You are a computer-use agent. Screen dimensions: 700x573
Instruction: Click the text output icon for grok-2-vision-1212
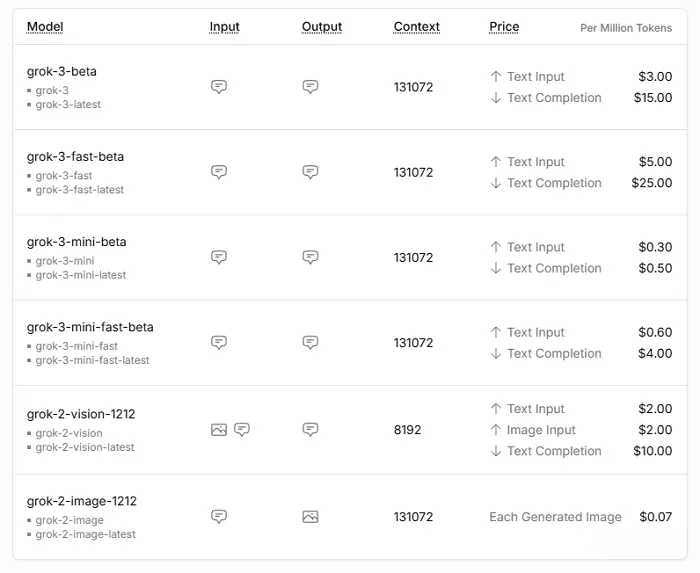(x=310, y=429)
